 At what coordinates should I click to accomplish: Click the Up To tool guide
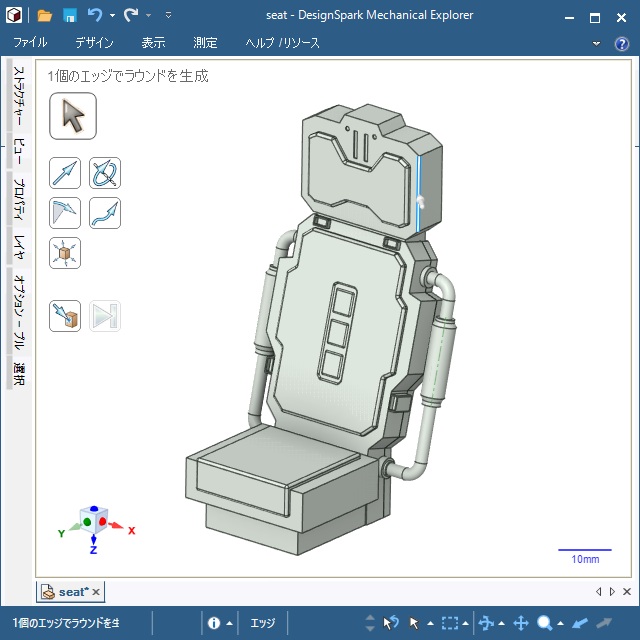[x=65, y=316]
